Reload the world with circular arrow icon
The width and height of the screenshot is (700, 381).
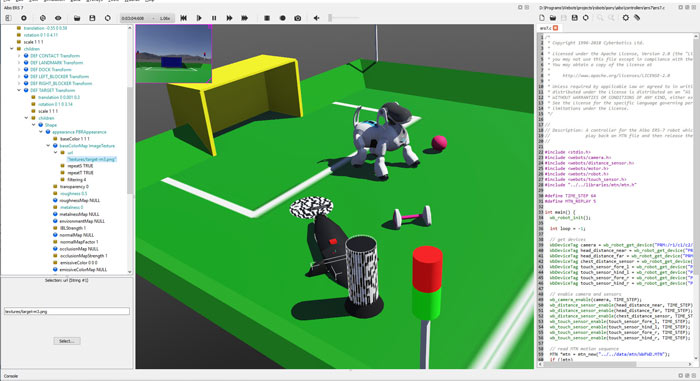click(108, 18)
